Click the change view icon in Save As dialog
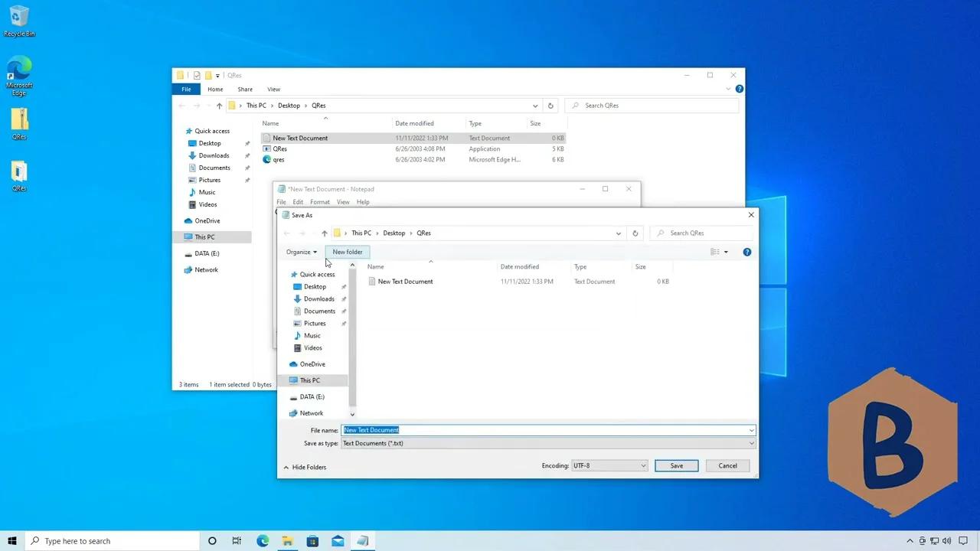This screenshot has height=551, width=980. pos(714,252)
